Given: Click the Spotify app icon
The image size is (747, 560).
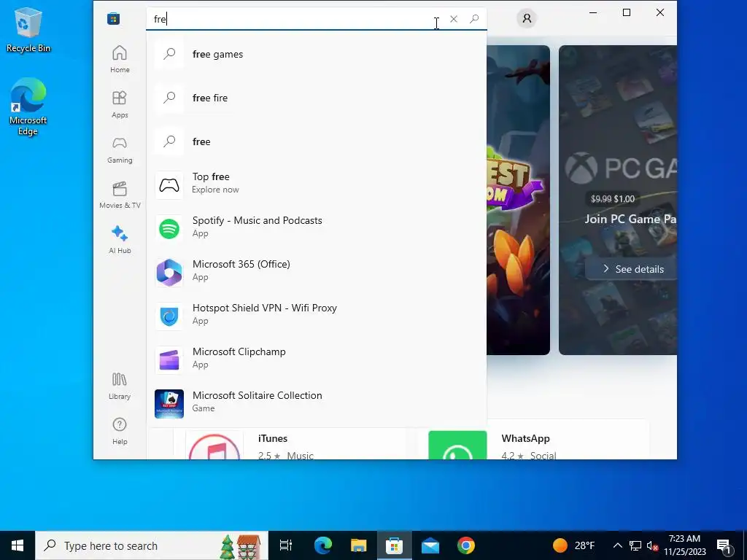Looking at the screenshot, I should point(169,229).
